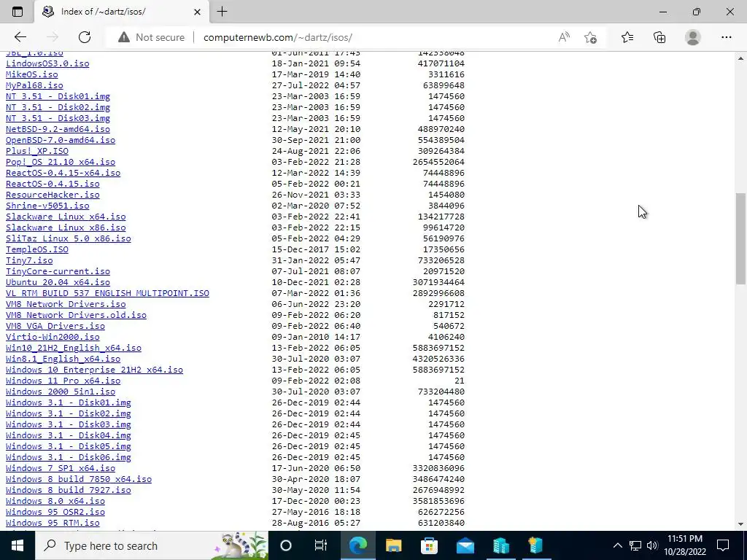This screenshot has width=747, height=560.
Task: Download VM8 Network Drivers.old.iso
Action: click(x=76, y=315)
